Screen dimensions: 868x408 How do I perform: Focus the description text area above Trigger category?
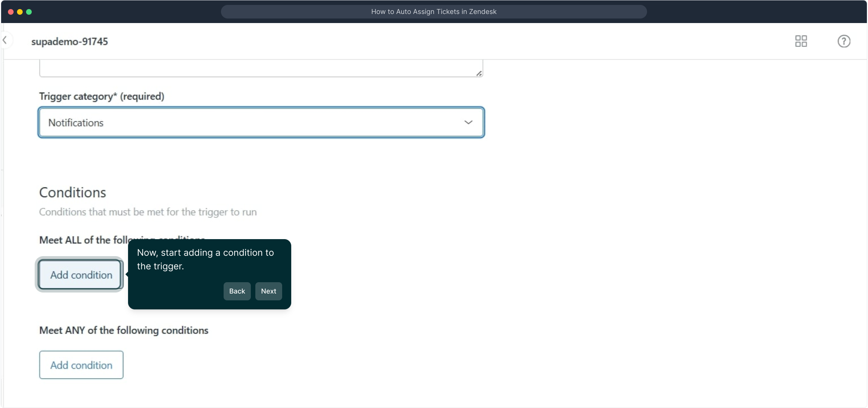(261, 68)
